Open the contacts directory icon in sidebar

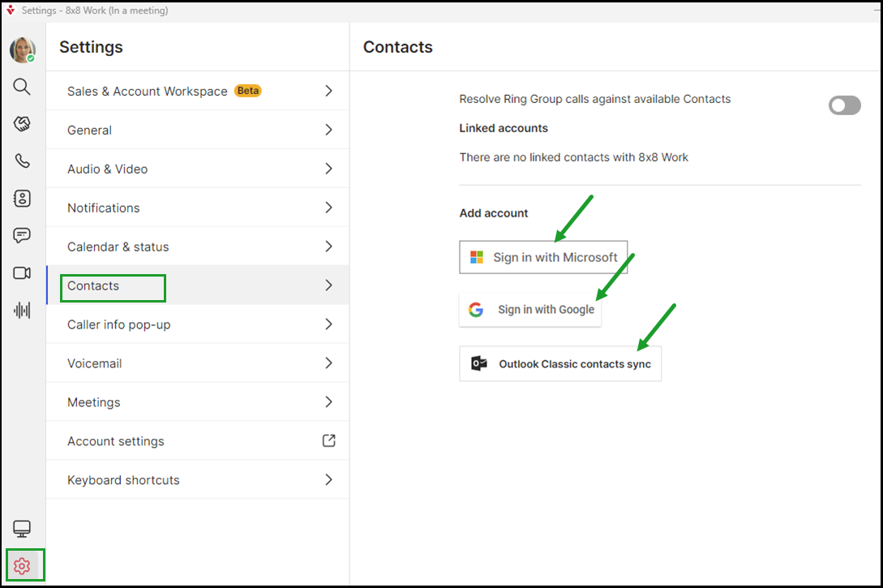coord(22,198)
